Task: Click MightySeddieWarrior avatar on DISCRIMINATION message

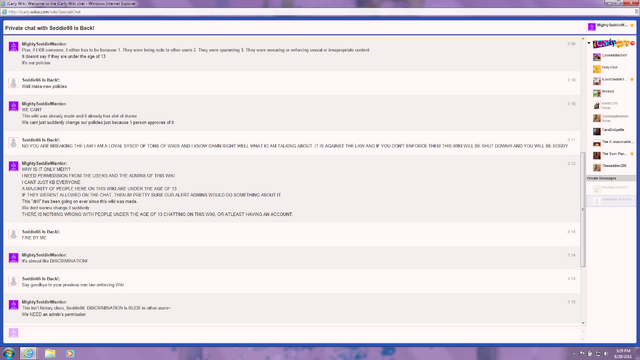Action: [x=13, y=258]
